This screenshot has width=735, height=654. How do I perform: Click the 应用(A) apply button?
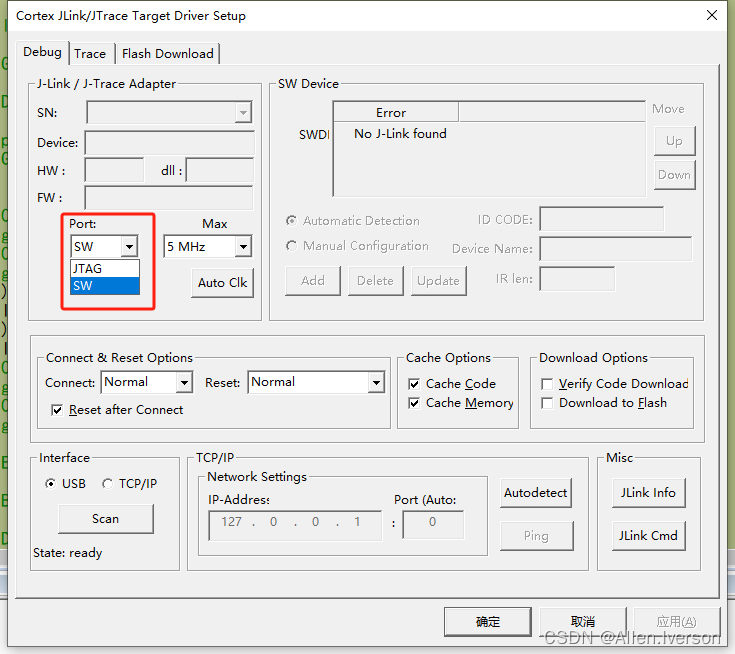tap(676, 622)
